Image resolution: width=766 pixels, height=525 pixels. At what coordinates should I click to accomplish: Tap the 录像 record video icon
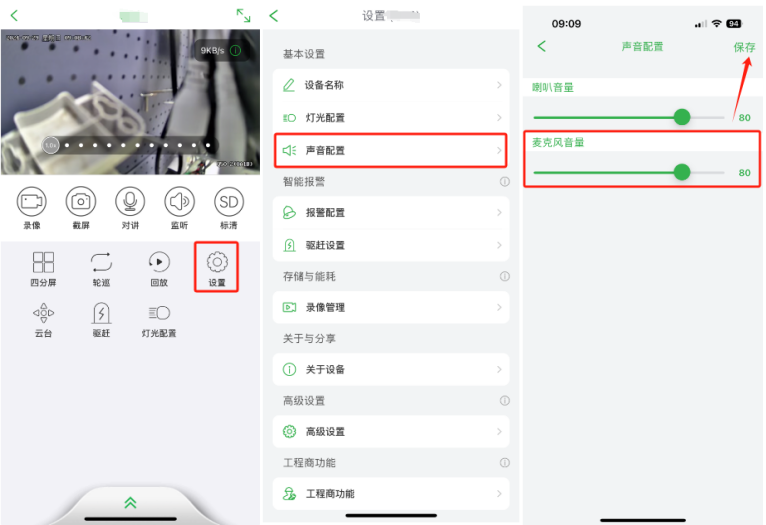32,201
